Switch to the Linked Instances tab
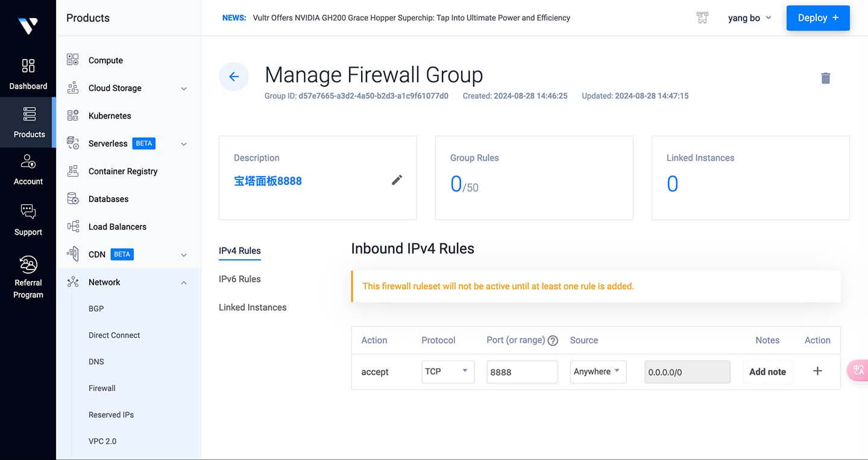The width and height of the screenshot is (868, 460). (253, 307)
